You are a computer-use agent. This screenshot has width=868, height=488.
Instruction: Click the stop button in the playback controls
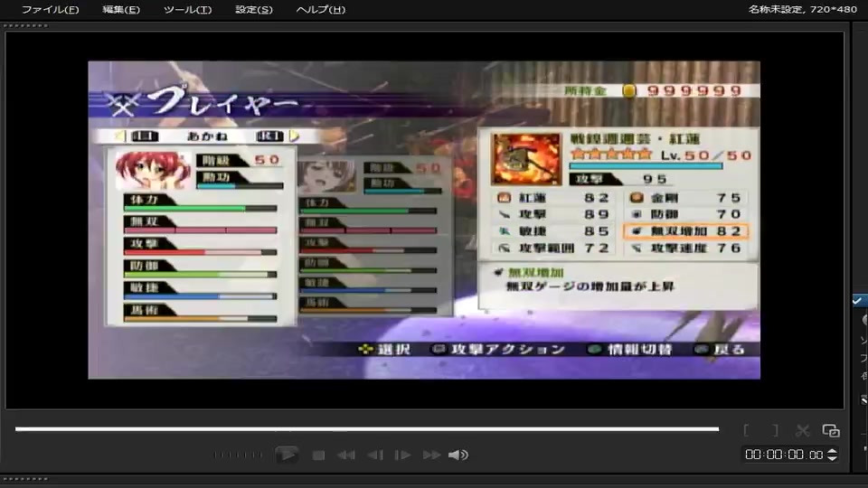[x=318, y=455]
